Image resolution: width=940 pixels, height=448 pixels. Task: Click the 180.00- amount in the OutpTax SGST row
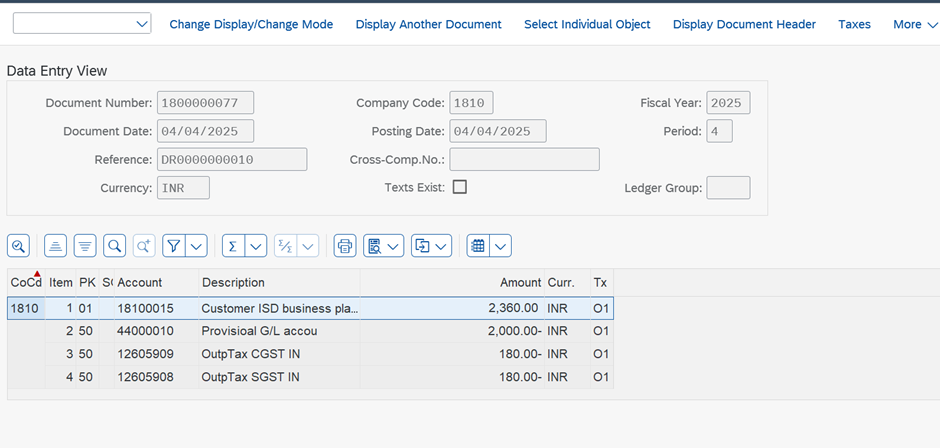click(452, 377)
